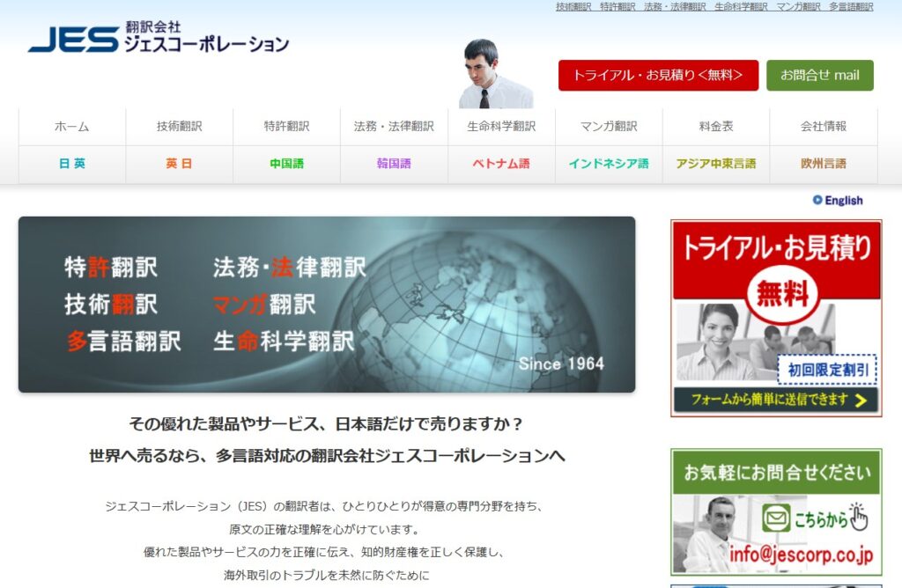Click top header 技術翻訳 small link
Screen dimensions: 902x588
573,7
